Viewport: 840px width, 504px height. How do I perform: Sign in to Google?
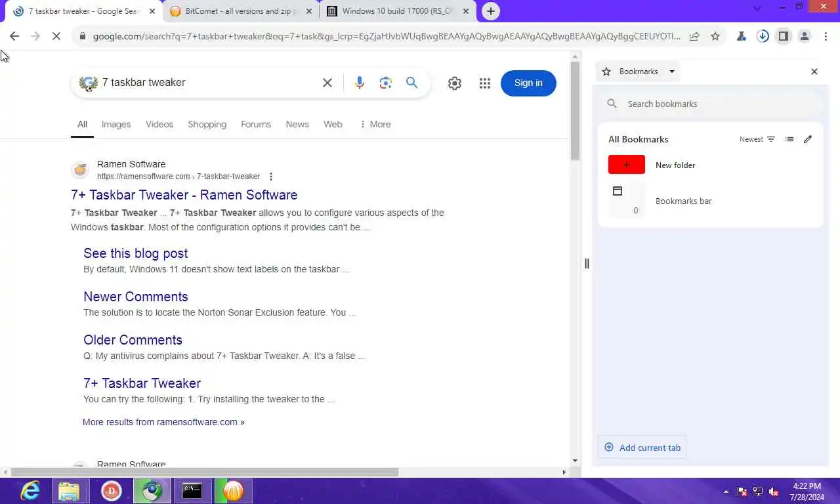pyautogui.click(x=528, y=83)
